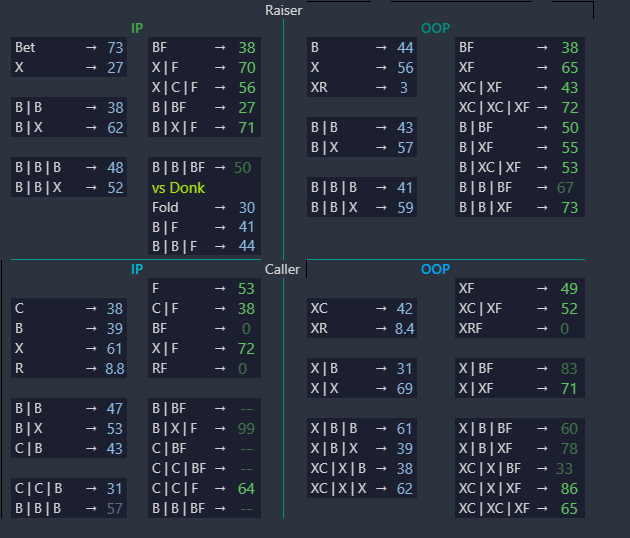Image resolution: width=630 pixels, height=538 pixels.
Task: Click Raiser OOP B → 44 row
Action: (362, 47)
